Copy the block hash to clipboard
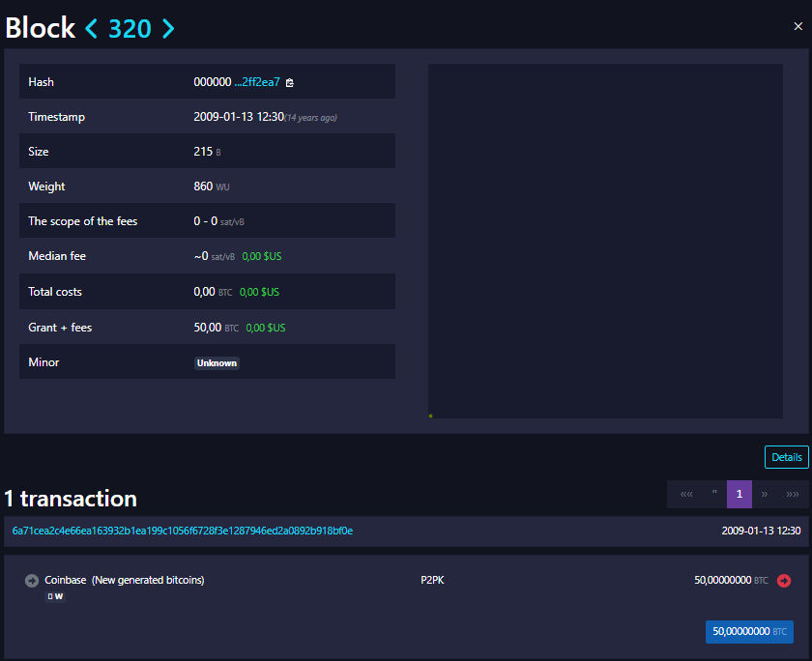The width and height of the screenshot is (812, 661). click(290, 82)
